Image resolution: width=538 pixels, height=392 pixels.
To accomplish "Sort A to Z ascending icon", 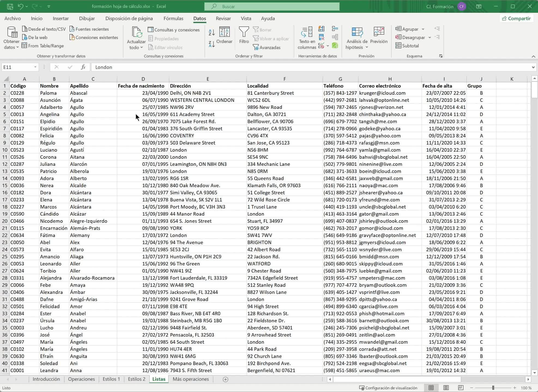I will (x=211, y=32).
